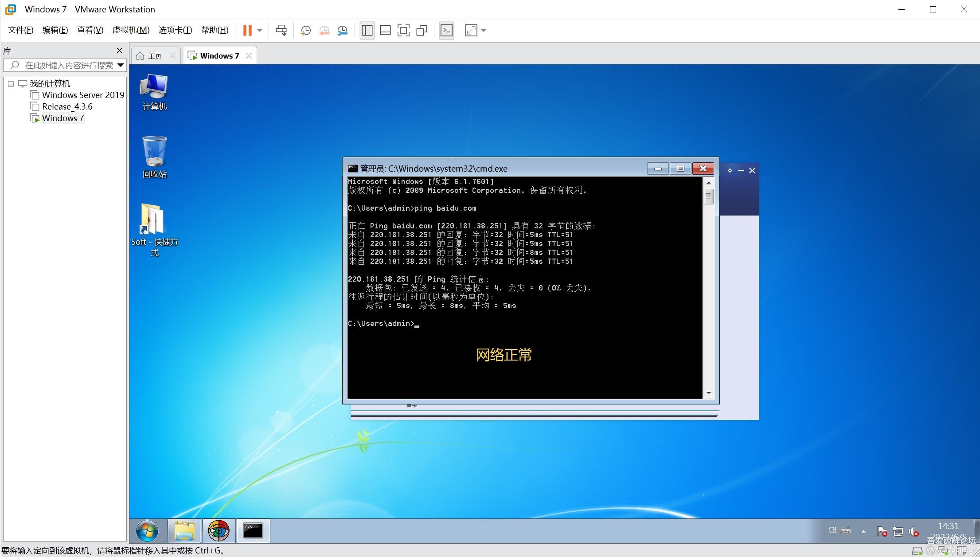Click the ping baidu.com command line

[412, 208]
